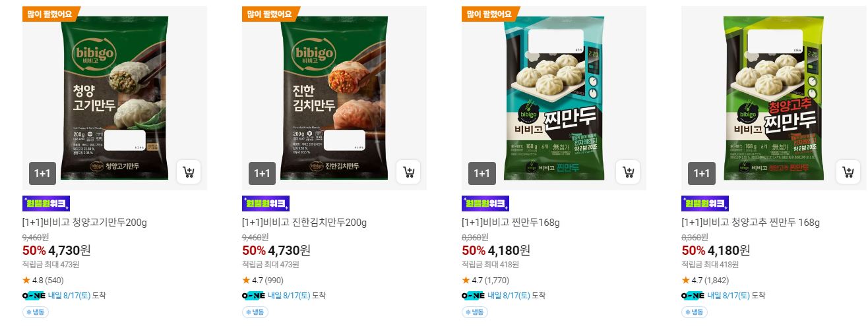Add 청양고기만두 to cart via cart icon
The height and width of the screenshot is (326, 868).
pyautogui.click(x=189, y=173)
